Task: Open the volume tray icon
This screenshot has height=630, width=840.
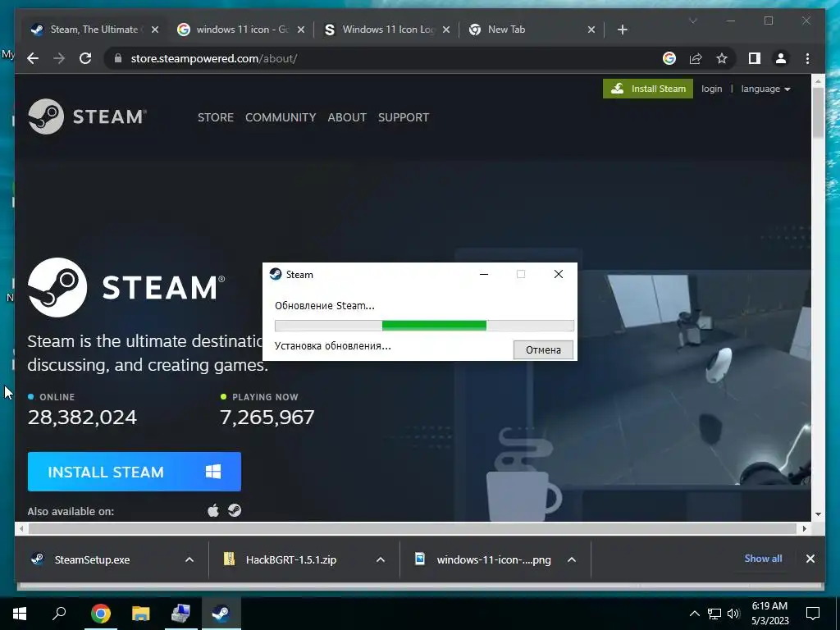Action: (733, 614)
